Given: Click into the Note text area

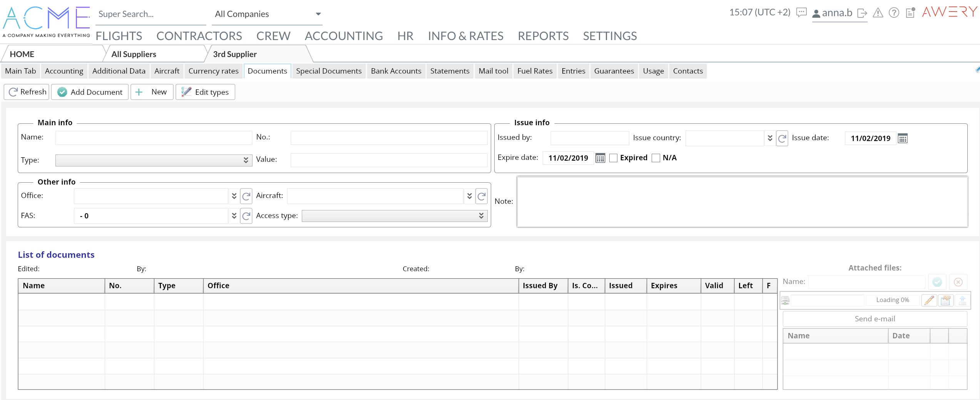Looking at the screenshot, I should (742, 202).
